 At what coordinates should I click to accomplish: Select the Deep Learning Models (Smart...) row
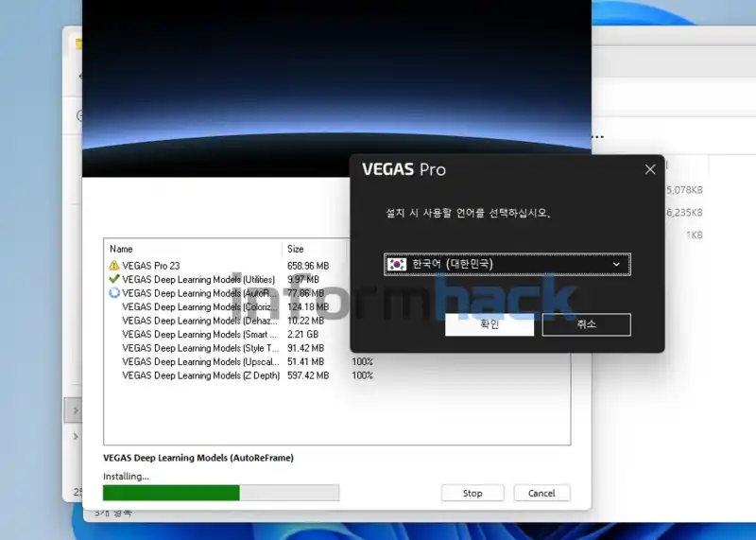pyautogui.click(x=200, y=334)
